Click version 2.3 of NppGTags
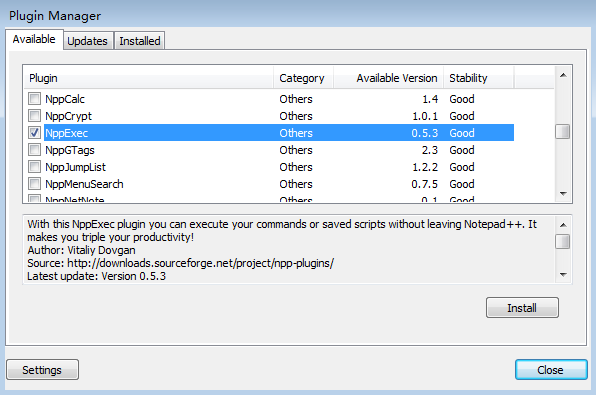This screenshot has height=395, width=596. [430, 150]
